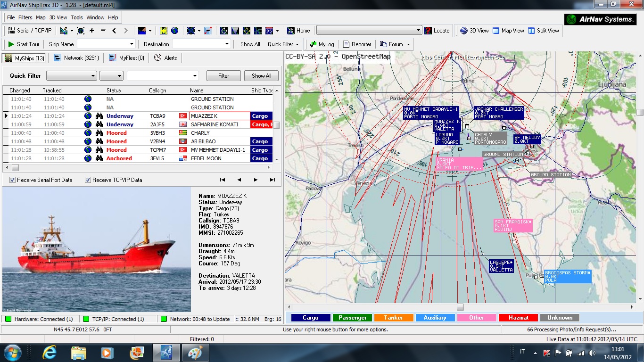Click the Hazmat red legend swatch
This screenshot has width=644, height=362.
[519, 318]
